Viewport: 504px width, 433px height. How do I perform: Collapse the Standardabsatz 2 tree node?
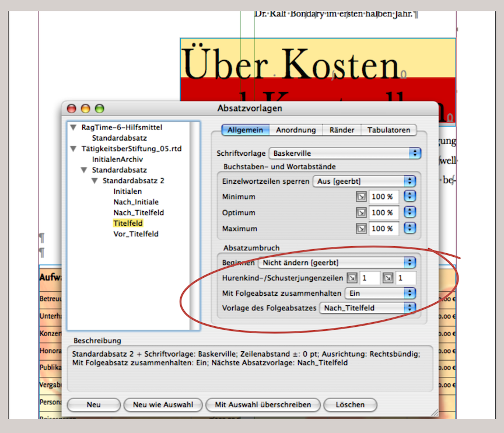tap(95, 181)
